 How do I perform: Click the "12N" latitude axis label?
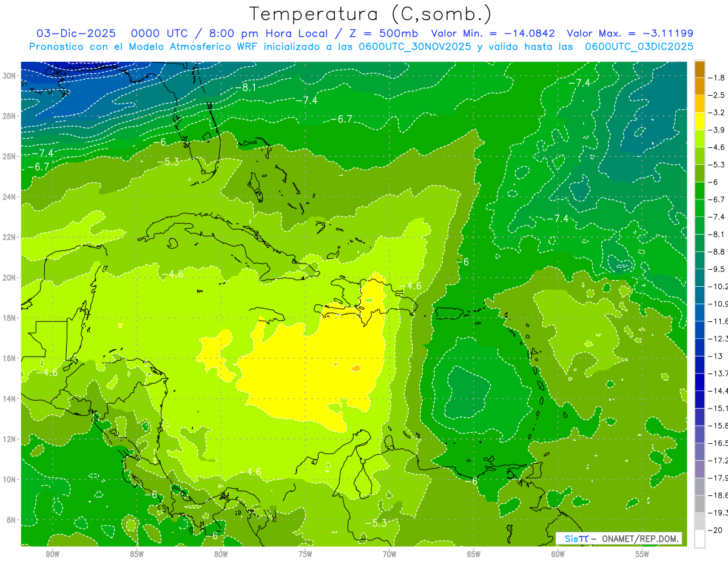[x=9, y=439]
